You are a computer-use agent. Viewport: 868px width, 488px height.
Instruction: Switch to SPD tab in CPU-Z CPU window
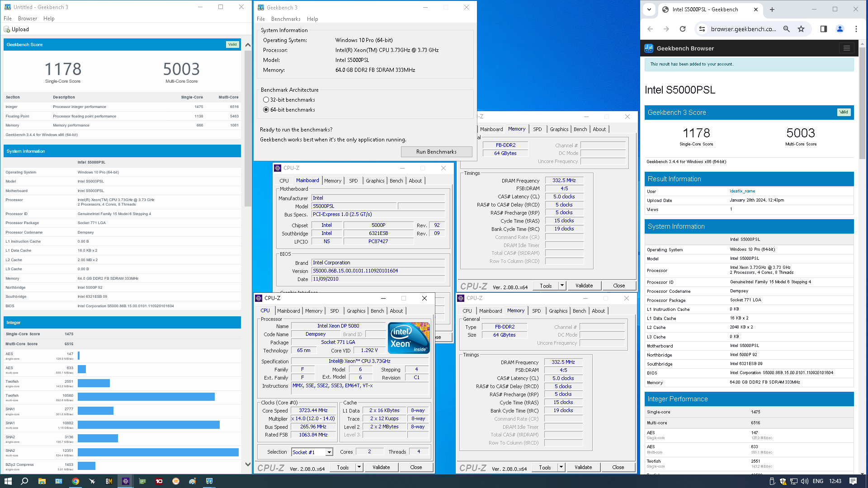335,311
